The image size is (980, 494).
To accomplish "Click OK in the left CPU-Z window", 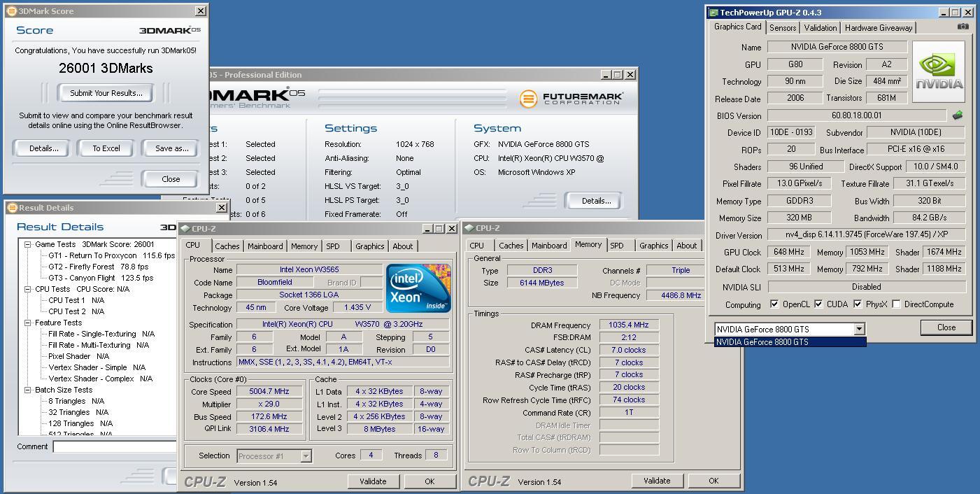I will point(429,481).
